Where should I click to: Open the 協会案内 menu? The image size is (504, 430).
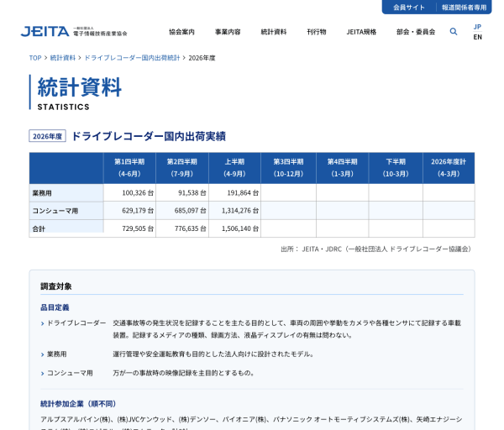point(181,32)
